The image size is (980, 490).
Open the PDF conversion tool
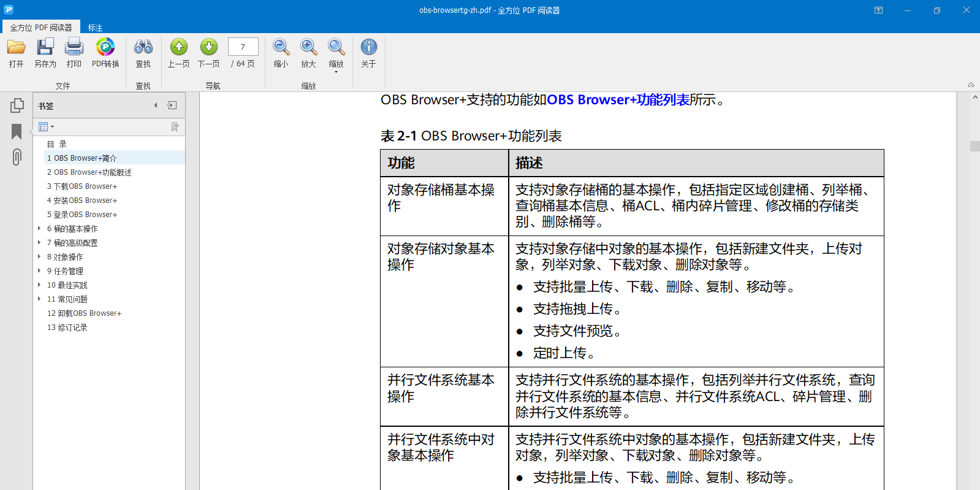[105, 48]
